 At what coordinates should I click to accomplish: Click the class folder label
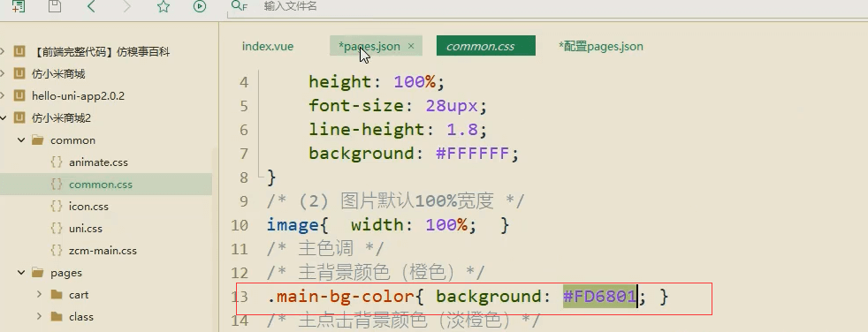(80, 317)
